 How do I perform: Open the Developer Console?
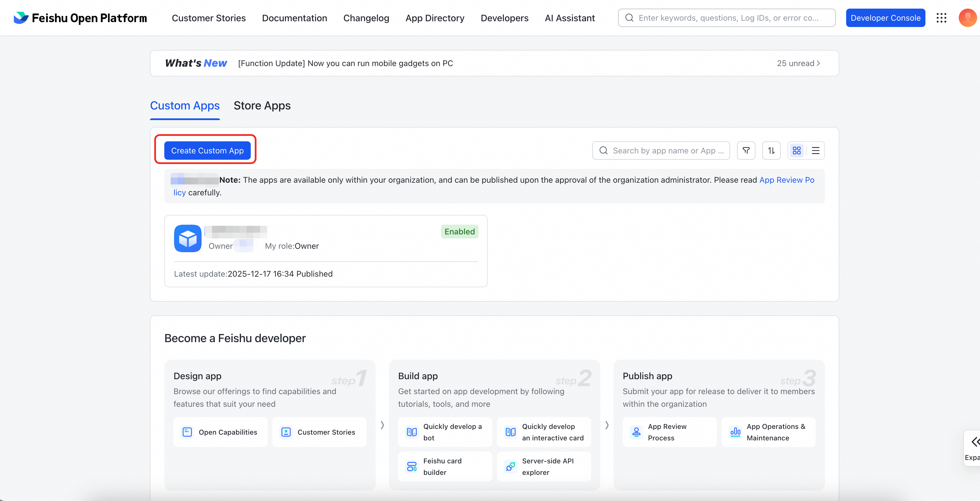[885, 18]
